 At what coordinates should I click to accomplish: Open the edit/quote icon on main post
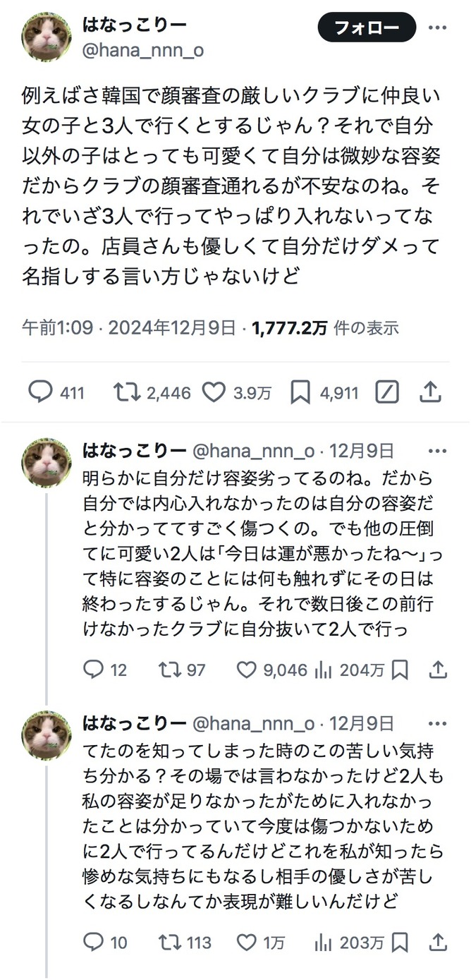click(389, 392)
